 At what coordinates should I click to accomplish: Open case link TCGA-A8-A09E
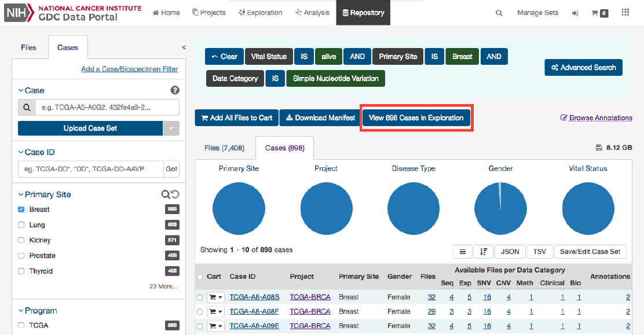pos(254,326)
